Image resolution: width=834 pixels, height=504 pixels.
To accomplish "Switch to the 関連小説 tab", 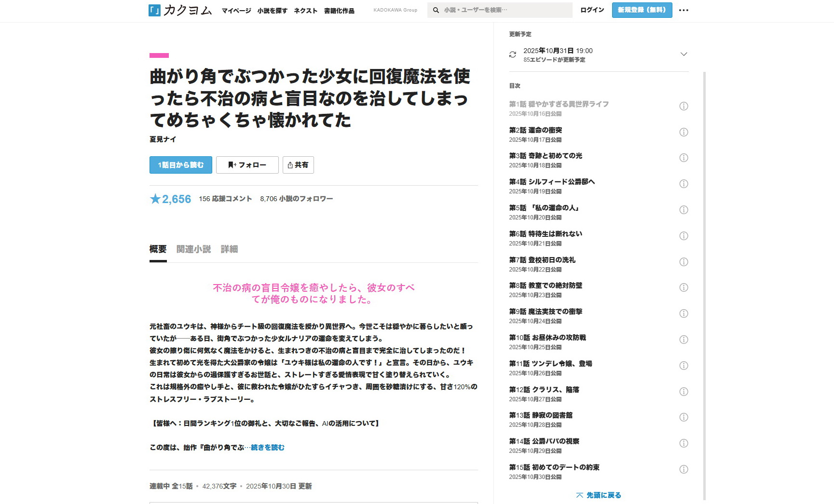I will click(x=193, y=249).
